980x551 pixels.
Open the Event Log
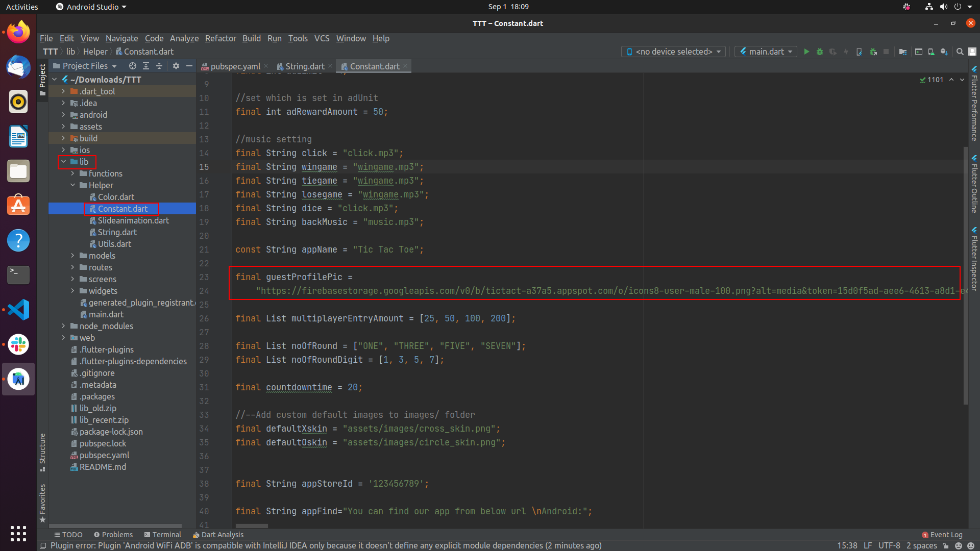coord(942,535)
